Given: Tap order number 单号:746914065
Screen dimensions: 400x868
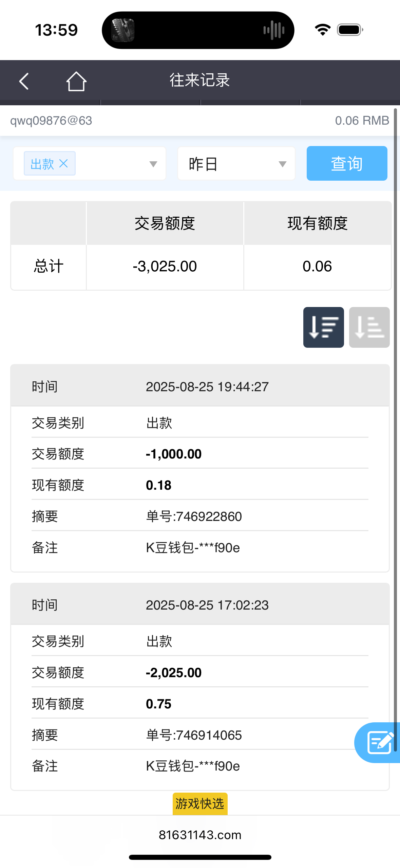Looking at the screenshot, I should [x=194, y=735].
